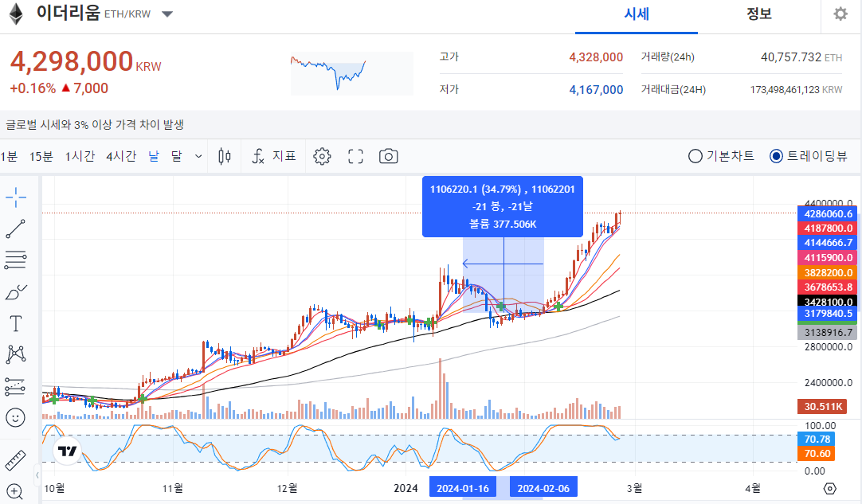Click the 4187800.0 price axis label
This screenshot has height=504, width=862.
pos(828,228)
